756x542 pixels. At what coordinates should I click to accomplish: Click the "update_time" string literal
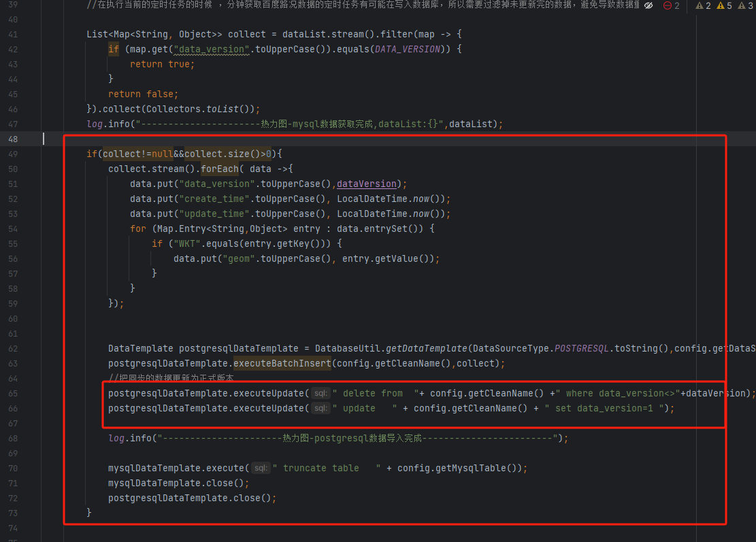point(214,214)
